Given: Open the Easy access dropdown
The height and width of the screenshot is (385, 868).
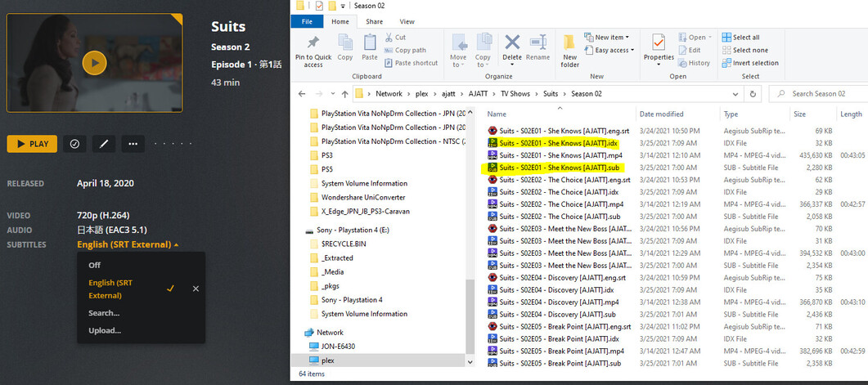Looking at the screenshot, I should [609, 50].
